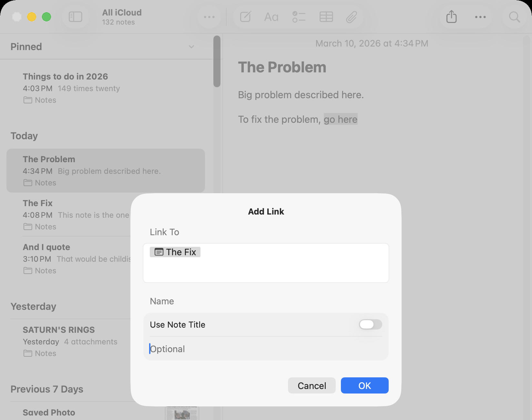
Task: Click the search magnifier icon
Action: 514,17
